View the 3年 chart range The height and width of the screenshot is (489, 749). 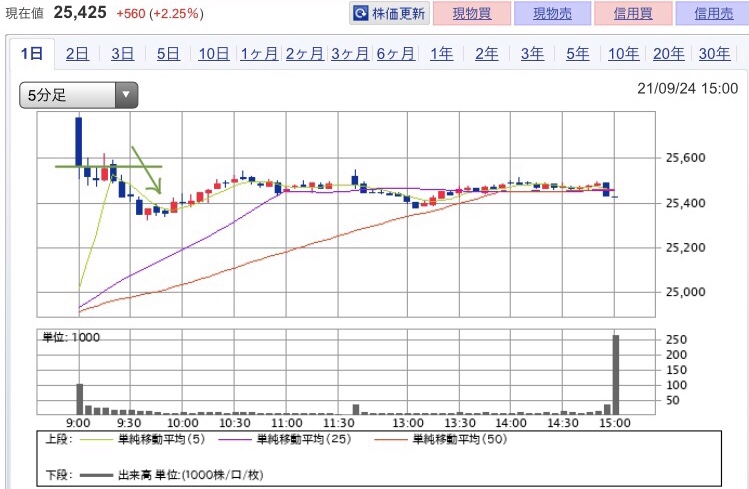tap(532, 53)
